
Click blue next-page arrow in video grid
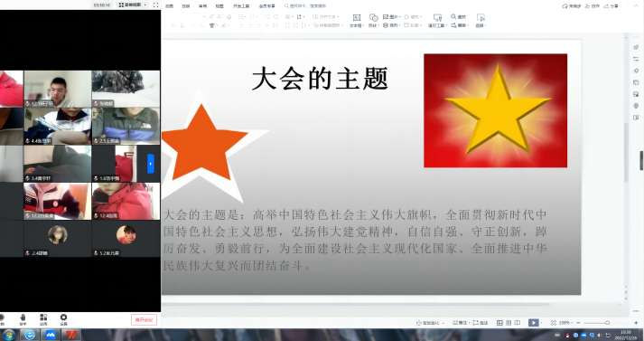[x=151, y=164]
